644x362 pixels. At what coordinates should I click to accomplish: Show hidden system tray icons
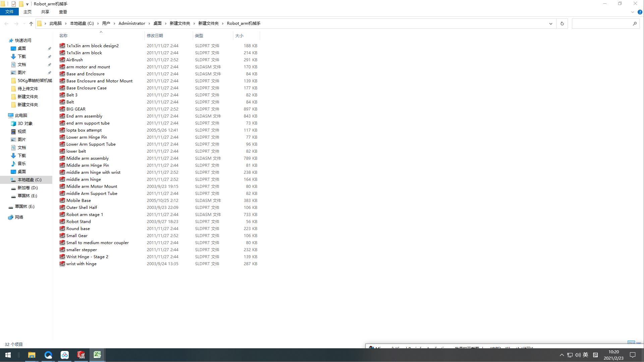562,355
